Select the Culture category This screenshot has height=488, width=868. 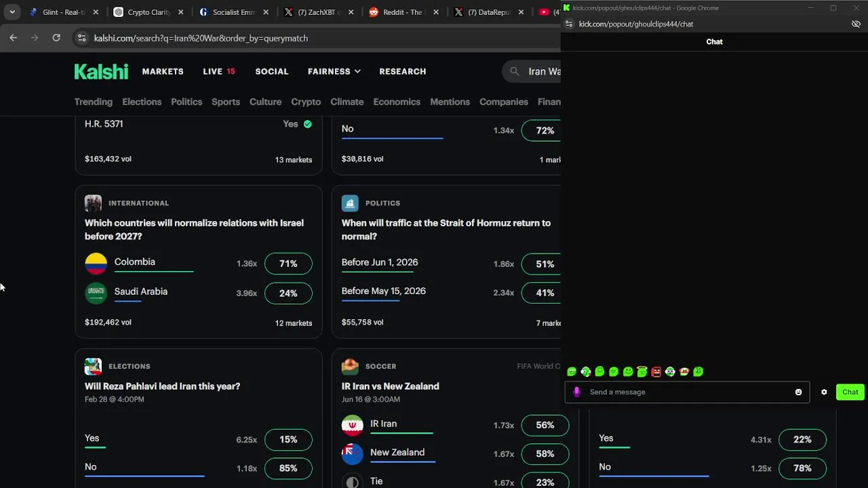265,102
